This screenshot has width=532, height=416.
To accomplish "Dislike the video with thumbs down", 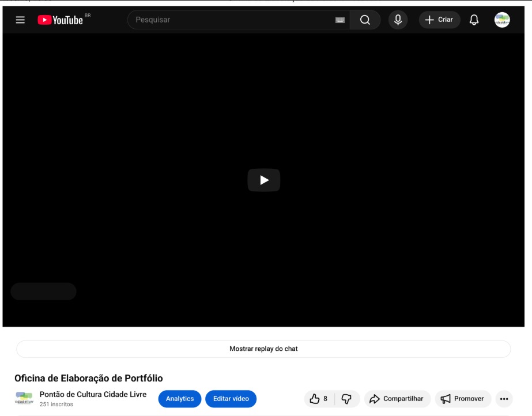I will (347, 399).
